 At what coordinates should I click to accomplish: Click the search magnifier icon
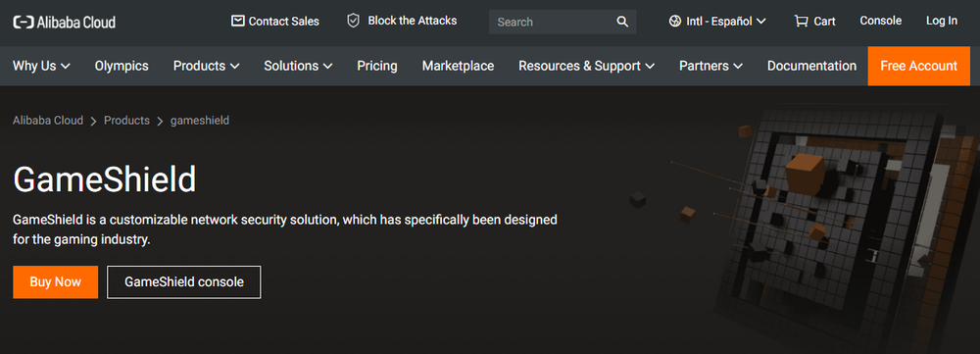pos(622,22)
